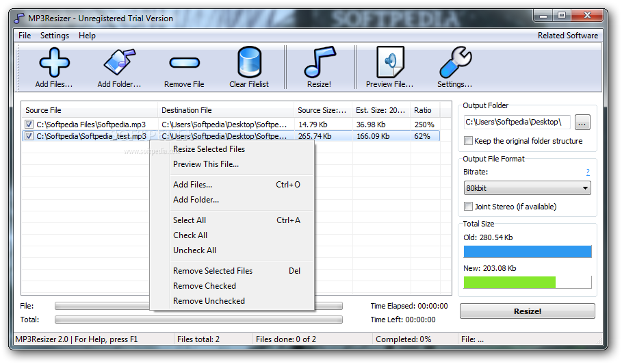The height and width of the screenshot is (364, 622).
Task: Uncheck the Softpedia.mp3 file checkbox
Action: tap(29, 124)
